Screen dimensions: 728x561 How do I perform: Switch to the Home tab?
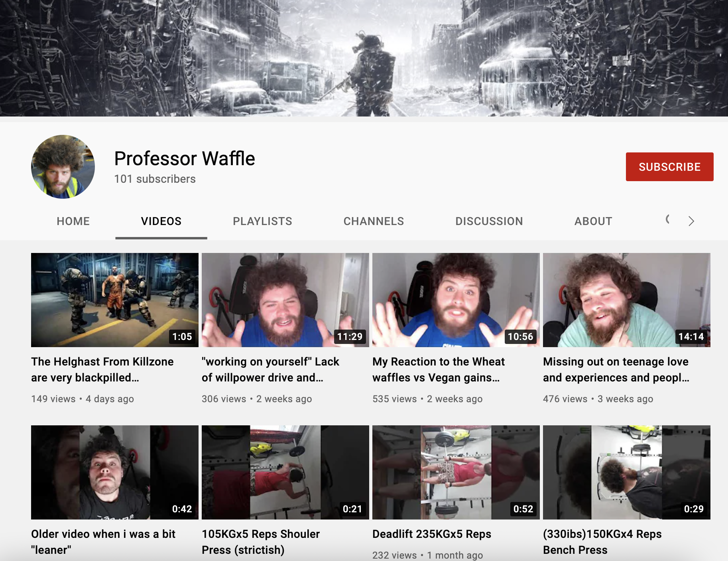(73, 221)
